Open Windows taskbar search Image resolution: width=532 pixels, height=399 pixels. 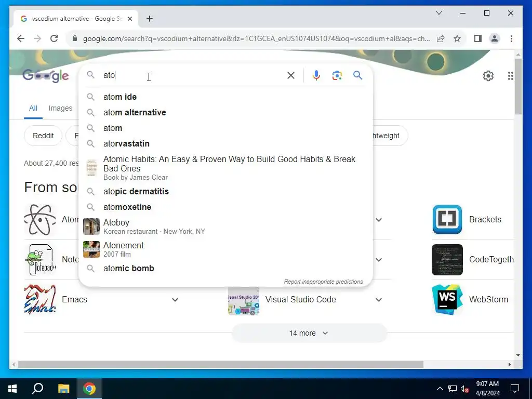pos(37,389)
